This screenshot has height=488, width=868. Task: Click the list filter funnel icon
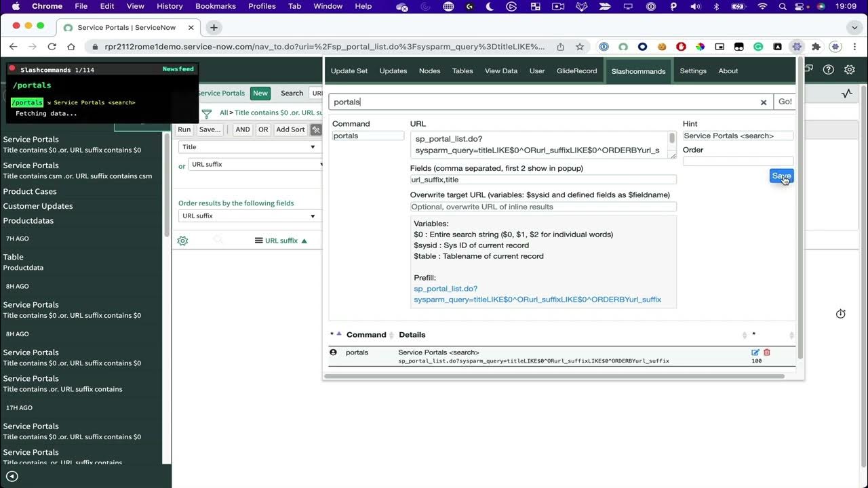[208, 113]
